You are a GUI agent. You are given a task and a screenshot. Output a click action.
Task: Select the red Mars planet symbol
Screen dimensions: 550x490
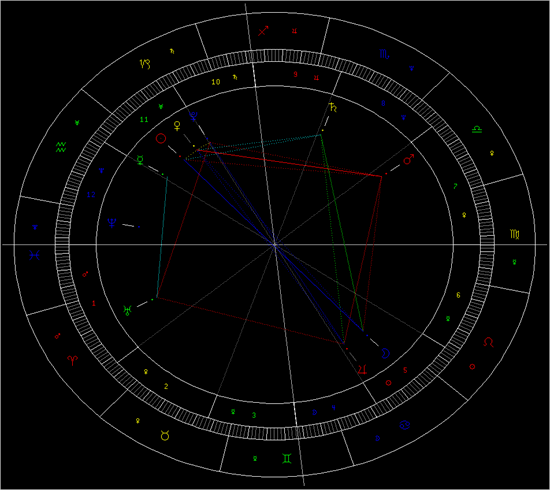409,159
